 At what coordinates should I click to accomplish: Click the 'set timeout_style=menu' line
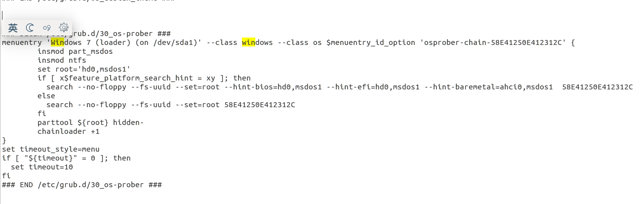50,149
